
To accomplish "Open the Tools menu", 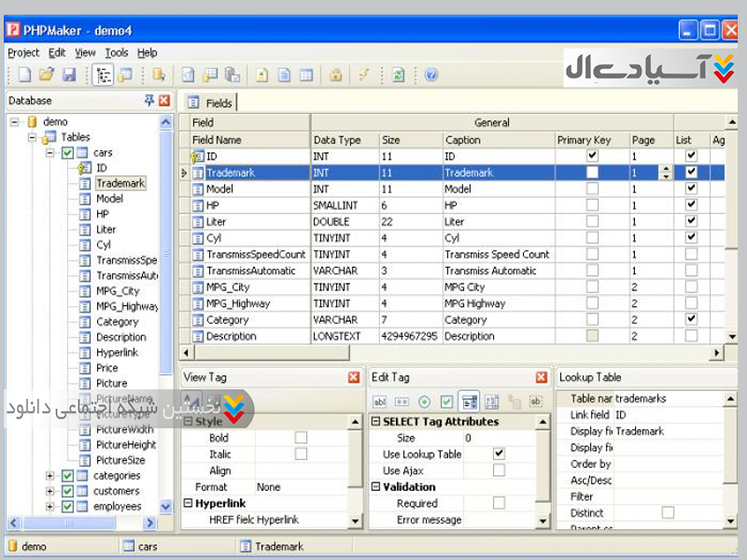I will (x=116, y=53).
